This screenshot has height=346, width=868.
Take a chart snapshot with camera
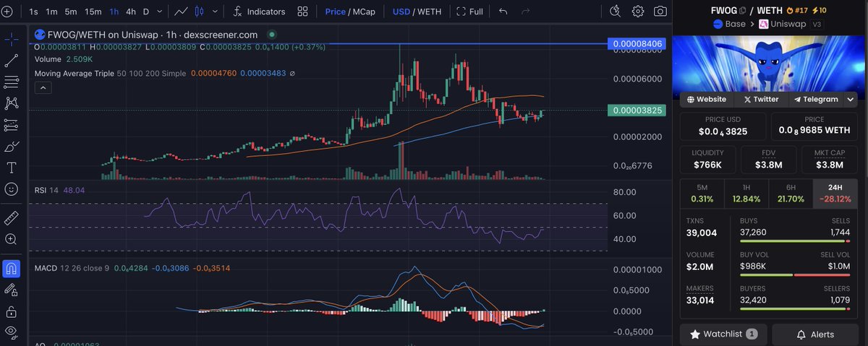pyautogui.click(x=660, y=11)
